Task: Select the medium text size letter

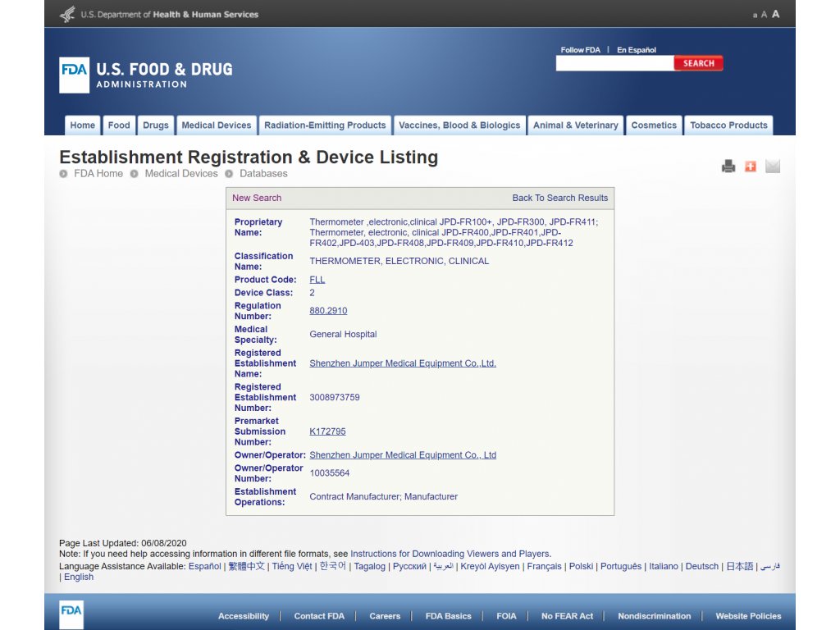Action: click(x=764, y=15)
